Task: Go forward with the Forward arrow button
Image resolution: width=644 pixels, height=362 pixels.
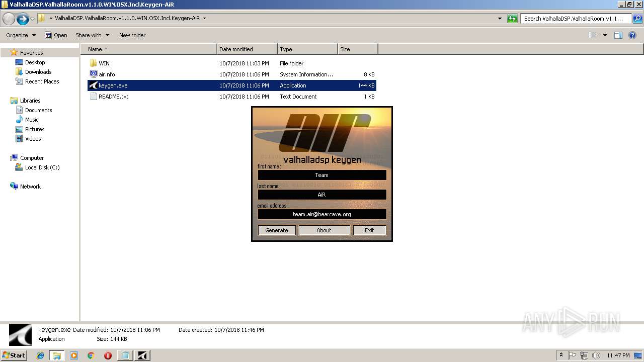Action: coord(22,19)
